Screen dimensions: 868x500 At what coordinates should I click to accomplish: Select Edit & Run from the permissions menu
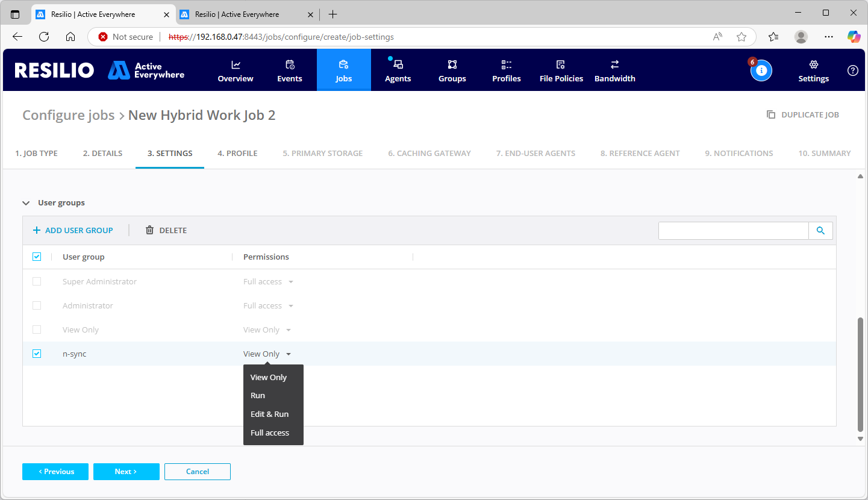tap(269, 414)
